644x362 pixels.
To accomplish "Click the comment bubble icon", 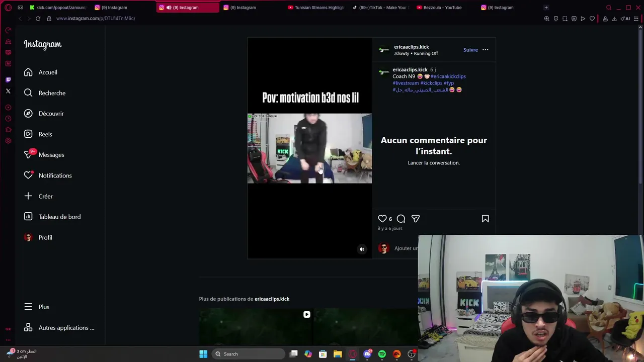I will 401,219.
